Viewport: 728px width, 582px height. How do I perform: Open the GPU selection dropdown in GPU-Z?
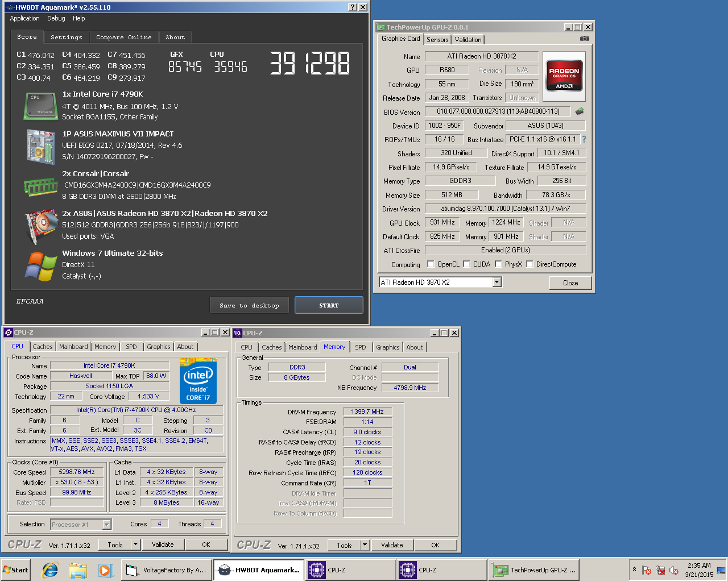497,282
